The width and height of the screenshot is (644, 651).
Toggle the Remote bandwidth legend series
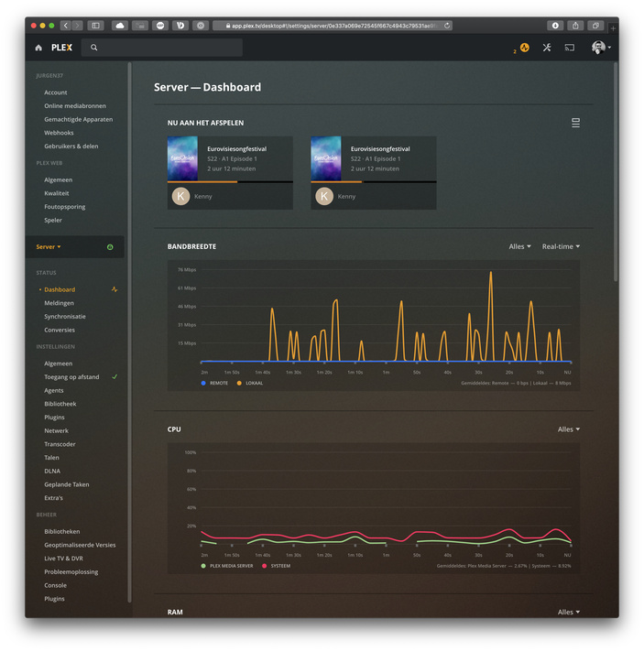click(214, 384)
